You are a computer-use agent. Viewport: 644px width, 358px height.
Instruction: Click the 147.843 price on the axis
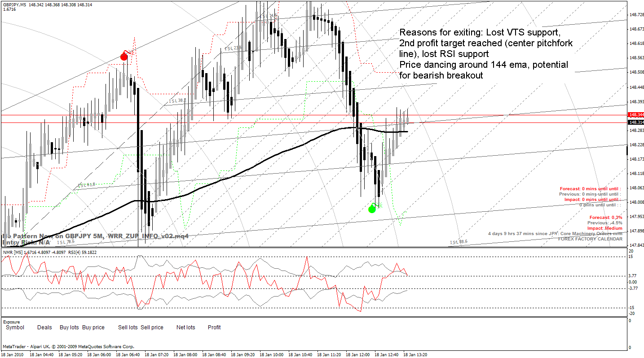click(637, 245)
